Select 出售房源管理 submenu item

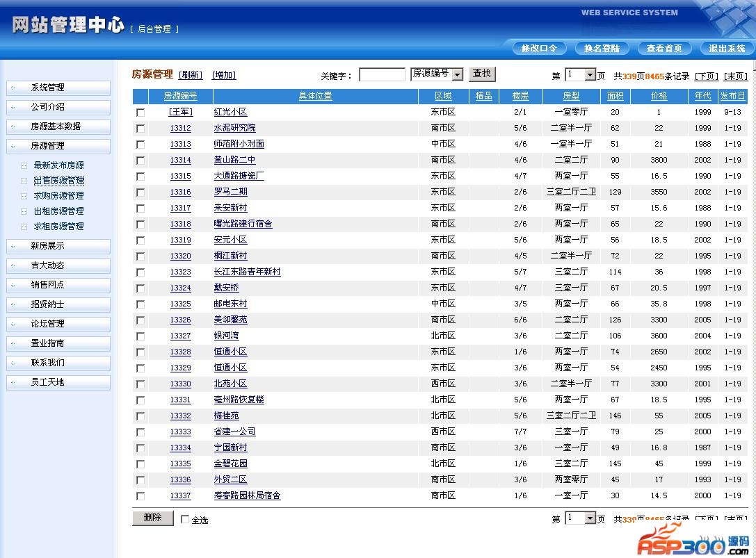pyautogui.click(x=59, y=181)
